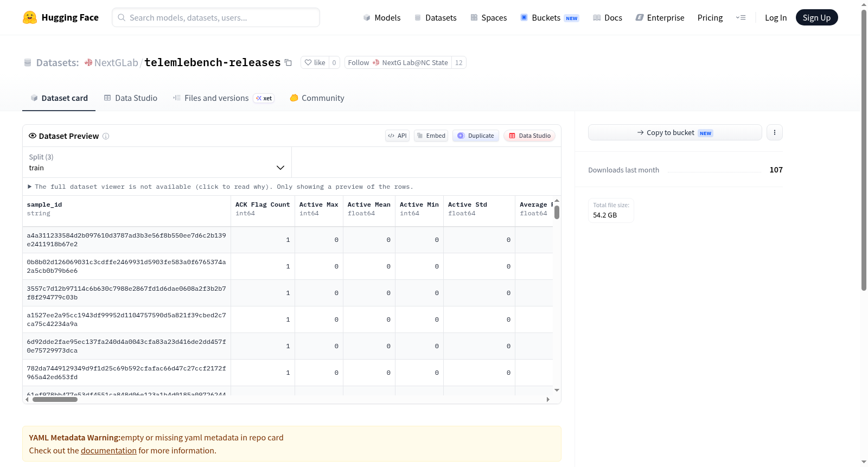The image size is (868, 467).
Task: Open the telemlebench-releases dataset title link
Action: pos(213,62)
